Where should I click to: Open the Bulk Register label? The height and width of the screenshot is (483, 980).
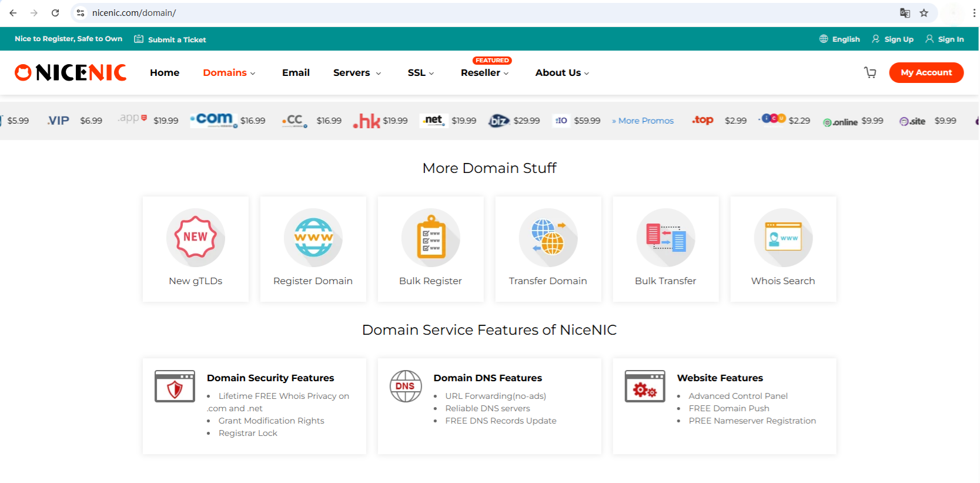(x=430, y=281)
